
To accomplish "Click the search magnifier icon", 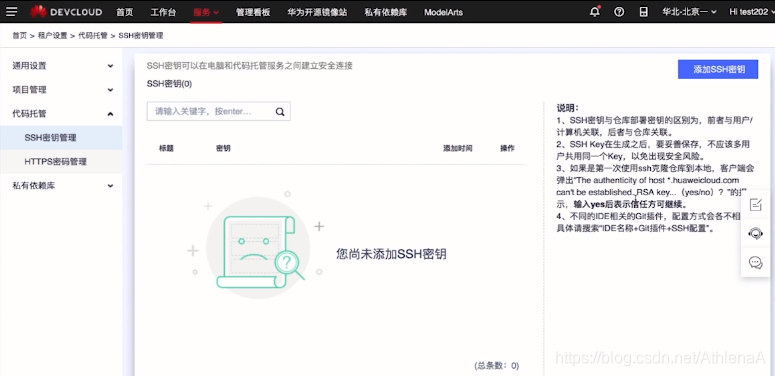I will pos(280,112).
